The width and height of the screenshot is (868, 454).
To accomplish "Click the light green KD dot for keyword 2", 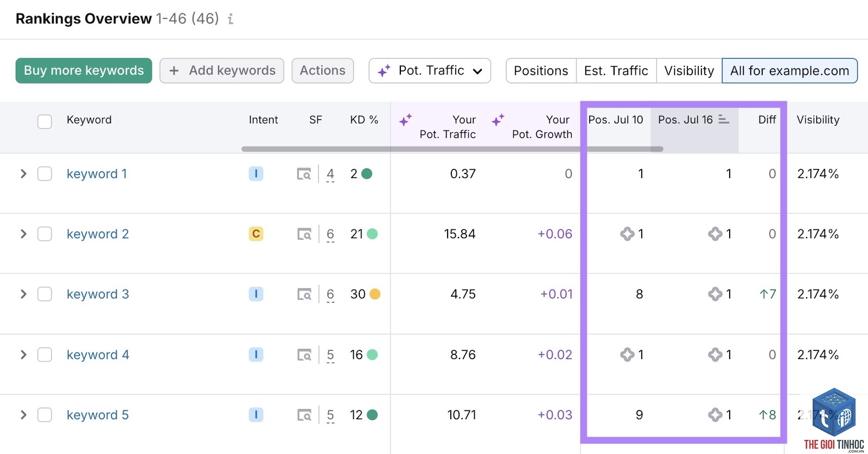I will (372, 234).
